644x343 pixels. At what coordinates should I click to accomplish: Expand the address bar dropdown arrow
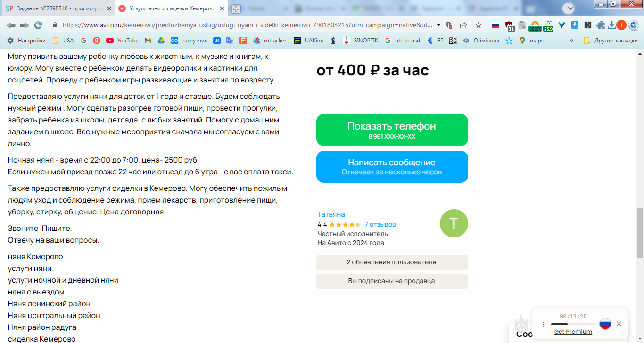[x=439, y=25]
